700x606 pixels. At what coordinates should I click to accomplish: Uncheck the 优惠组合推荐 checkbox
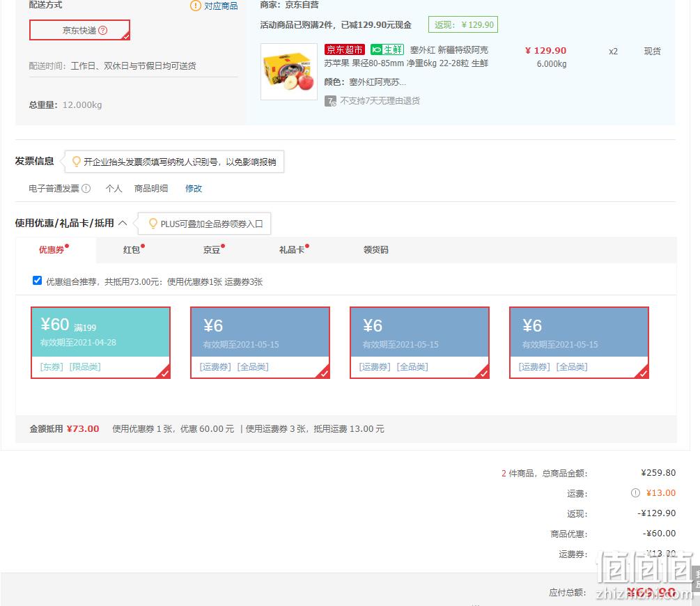37,281
